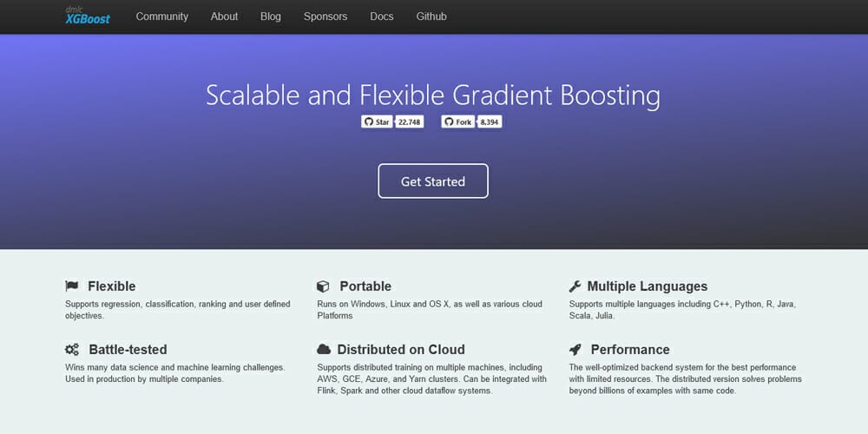The image size is (868, 434).
Task: Open the About nav item
Action: coord(224,16)
